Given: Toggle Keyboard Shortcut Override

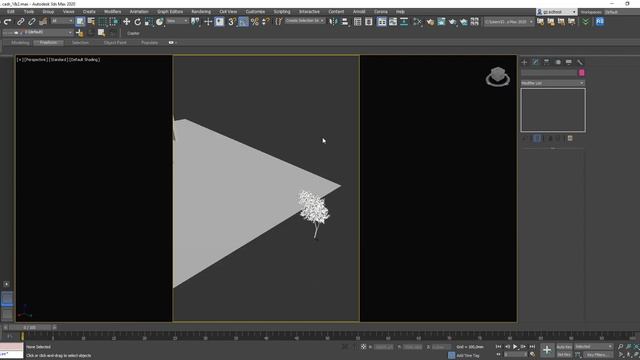Looking at the screenshot, I should click(219, 22).
